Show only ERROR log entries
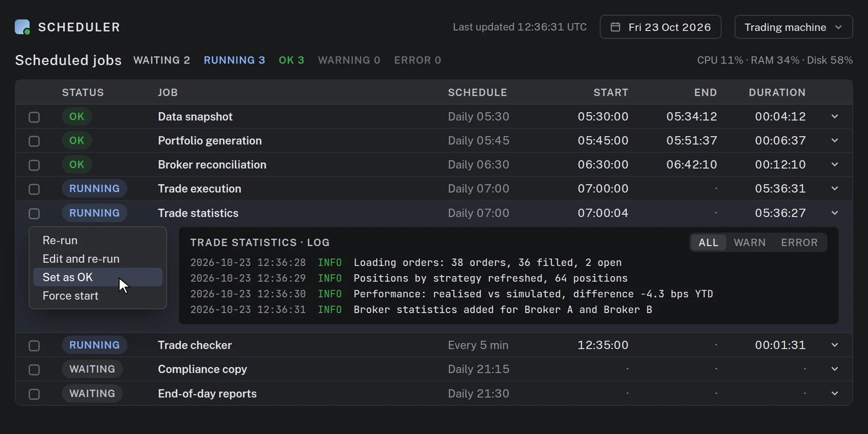This screenshot has width=868, height=434. tap(799, 242)
